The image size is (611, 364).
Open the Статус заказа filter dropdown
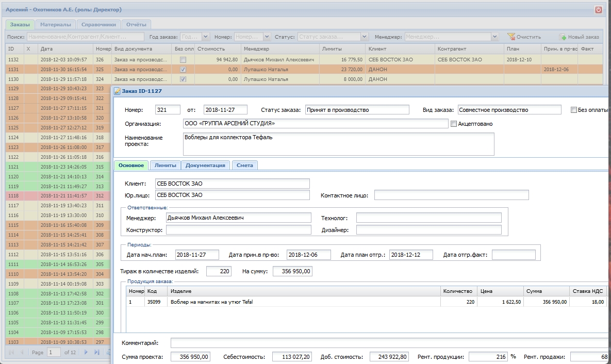point(365,37)
